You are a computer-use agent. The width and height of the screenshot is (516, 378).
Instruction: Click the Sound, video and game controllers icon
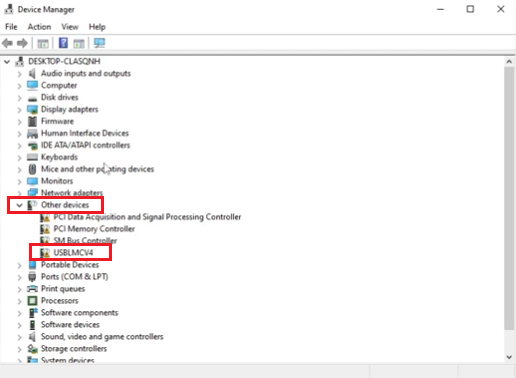coord(32,337)
